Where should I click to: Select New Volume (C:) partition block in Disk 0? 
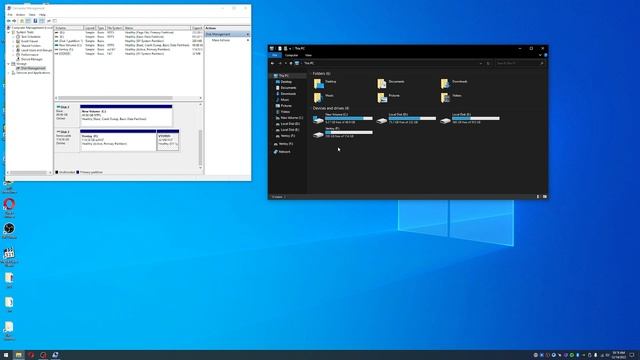tap(126, 116)
